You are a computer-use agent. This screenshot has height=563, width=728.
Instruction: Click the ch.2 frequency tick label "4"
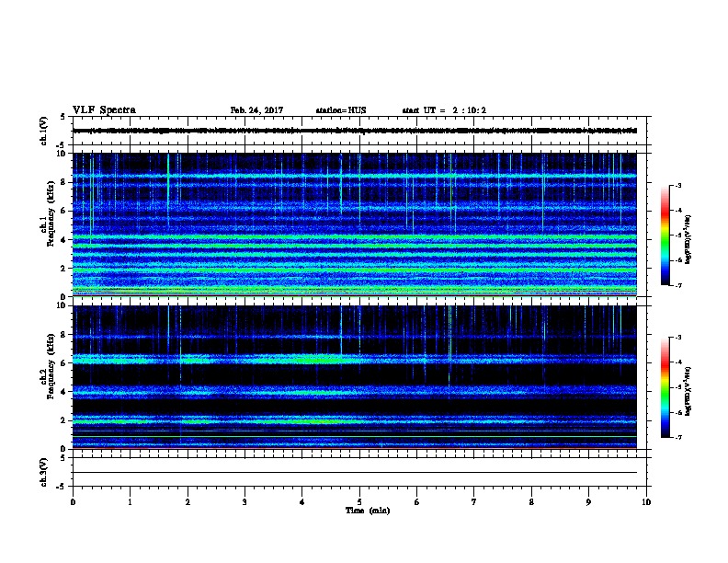coord(63,392)
